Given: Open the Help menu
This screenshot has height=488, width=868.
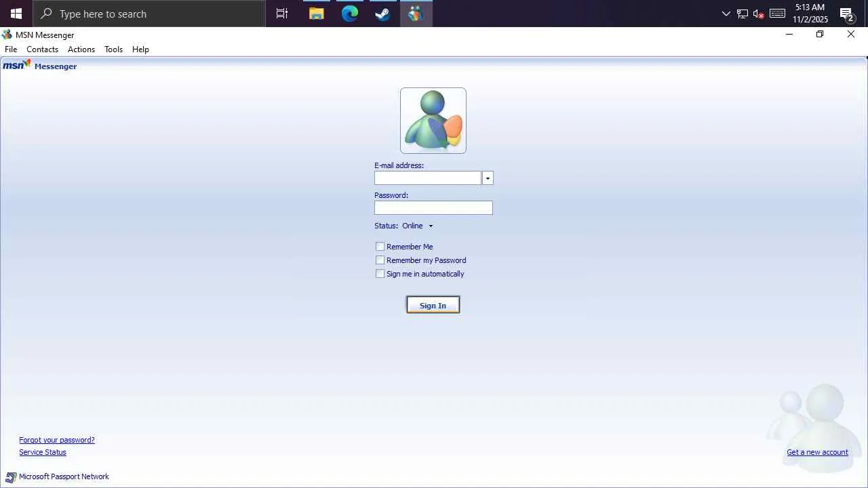Looking at the screenshot, I should pos(140,49).
